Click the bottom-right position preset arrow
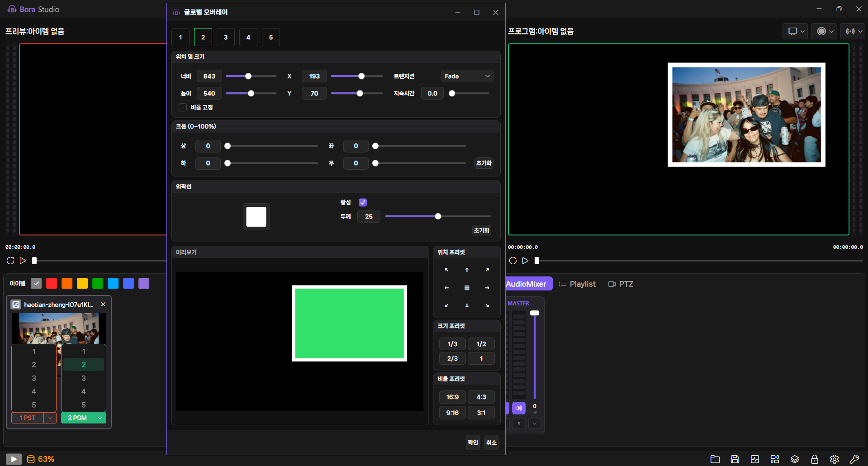868x466 pixels. (487, 306)
